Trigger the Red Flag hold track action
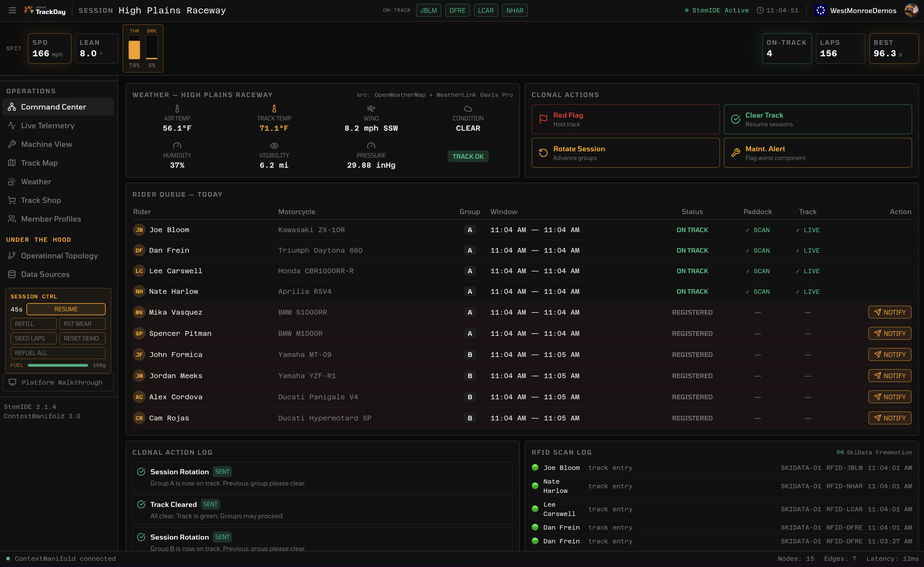 click(x=625, y=119)
